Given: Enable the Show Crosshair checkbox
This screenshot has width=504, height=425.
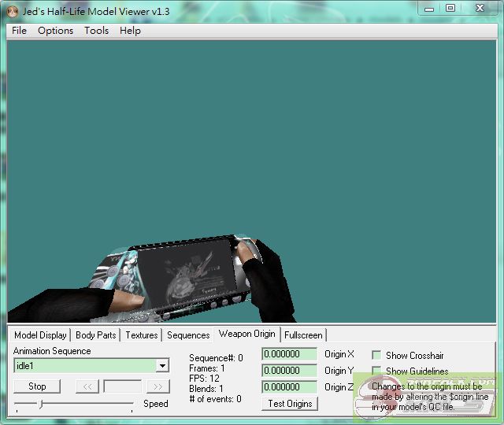Looking at the screenshot, I should tap(376, 356).
